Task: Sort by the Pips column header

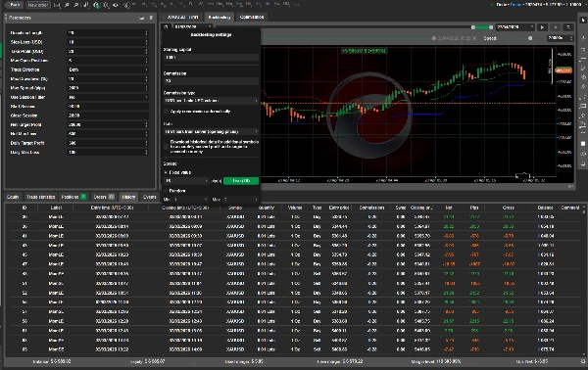Action: 474,208
